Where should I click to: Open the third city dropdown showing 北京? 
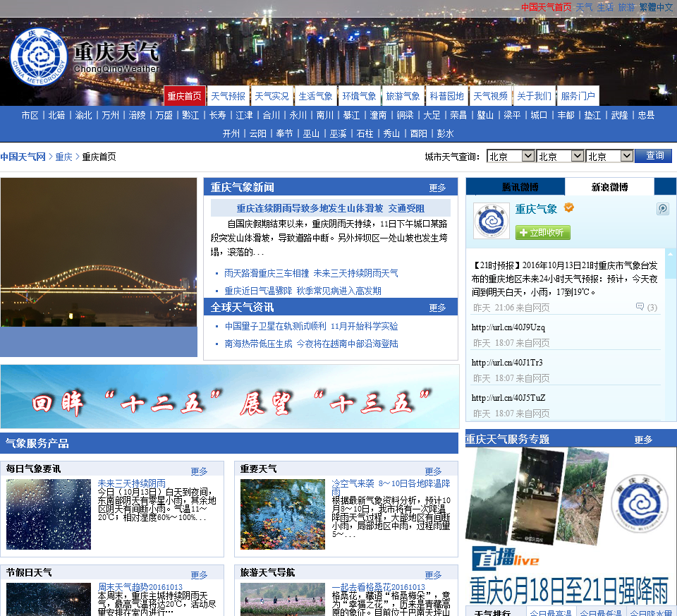pyautogui.click(x=609, y=157)
